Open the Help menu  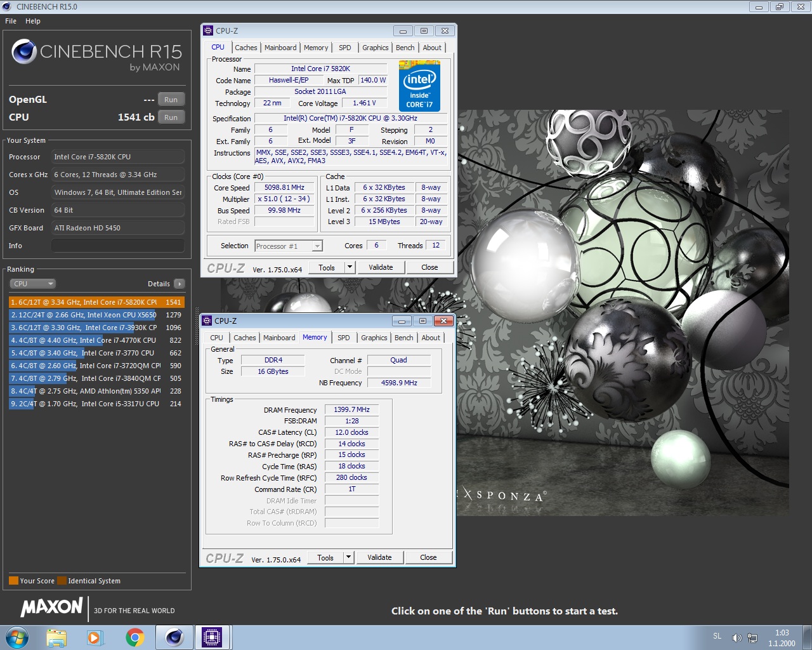(33, 21)
